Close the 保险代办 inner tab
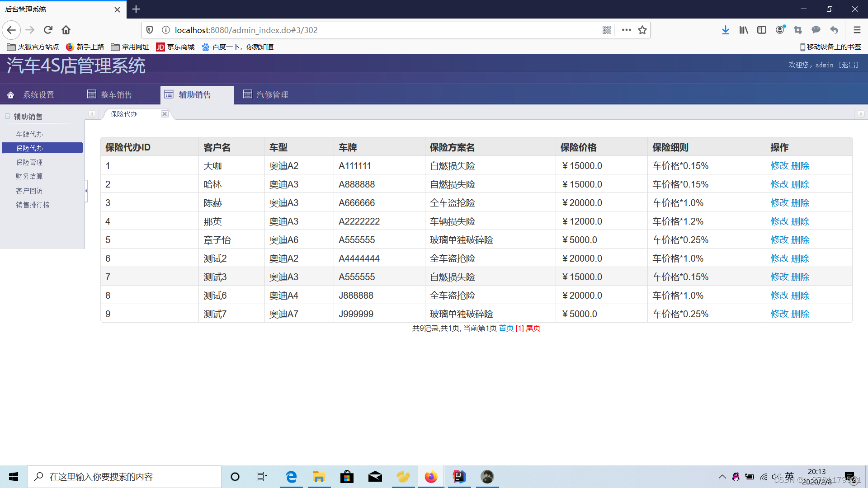 coord(165,114)
